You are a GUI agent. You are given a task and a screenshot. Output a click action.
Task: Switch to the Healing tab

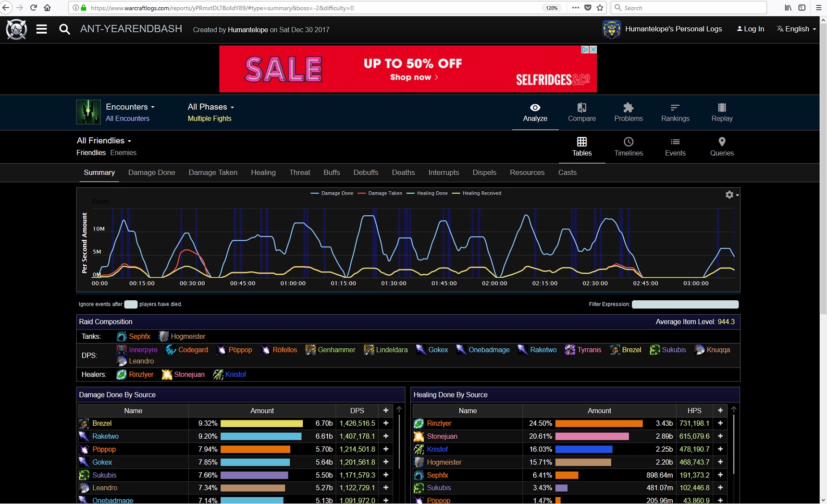(x=263, y=172)
